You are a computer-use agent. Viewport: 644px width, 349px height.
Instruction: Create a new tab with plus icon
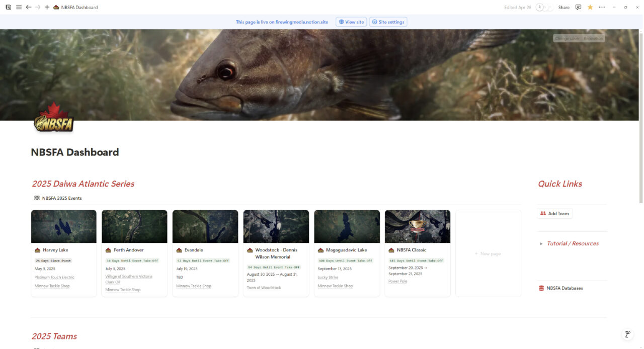point(47,8)
